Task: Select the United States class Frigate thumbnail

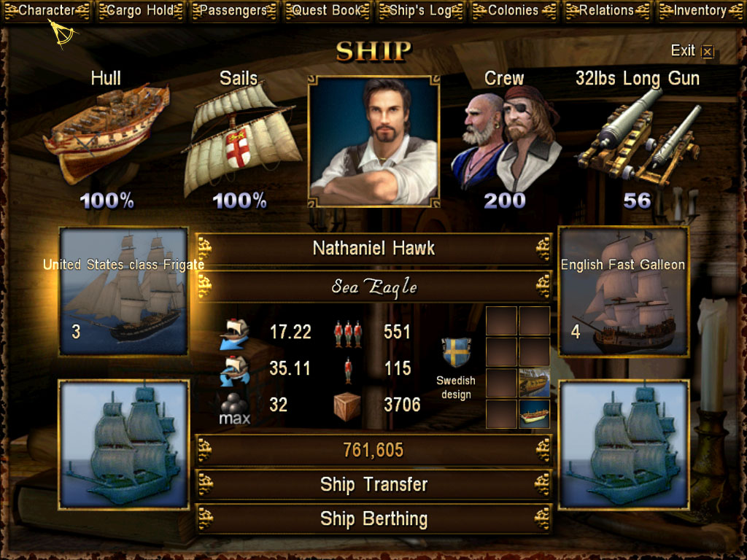Action: pos(124,292)
